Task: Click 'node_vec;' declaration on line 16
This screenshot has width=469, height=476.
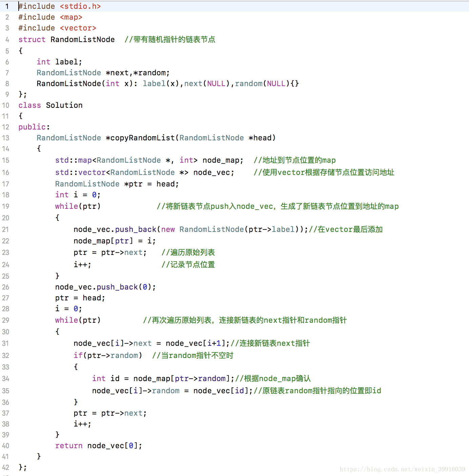Action: (x=214, y=173)
